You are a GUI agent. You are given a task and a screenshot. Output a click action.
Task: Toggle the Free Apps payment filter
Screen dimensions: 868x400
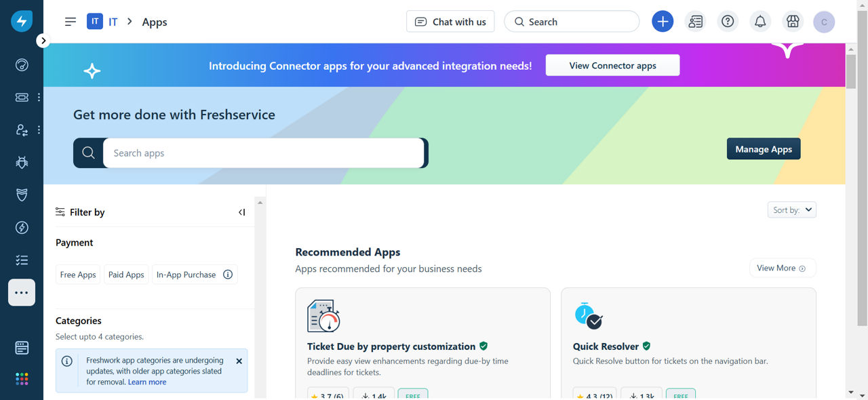click(x=78, y=275)
